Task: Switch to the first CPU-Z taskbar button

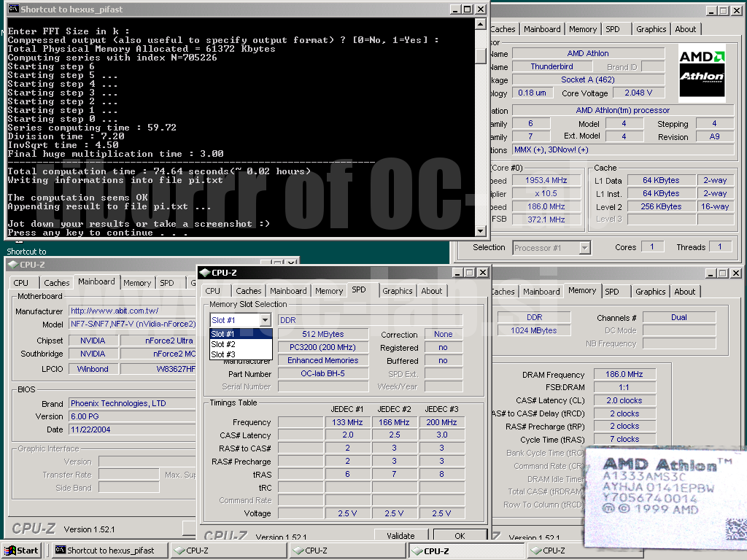Action: click(x=229, y=551)
